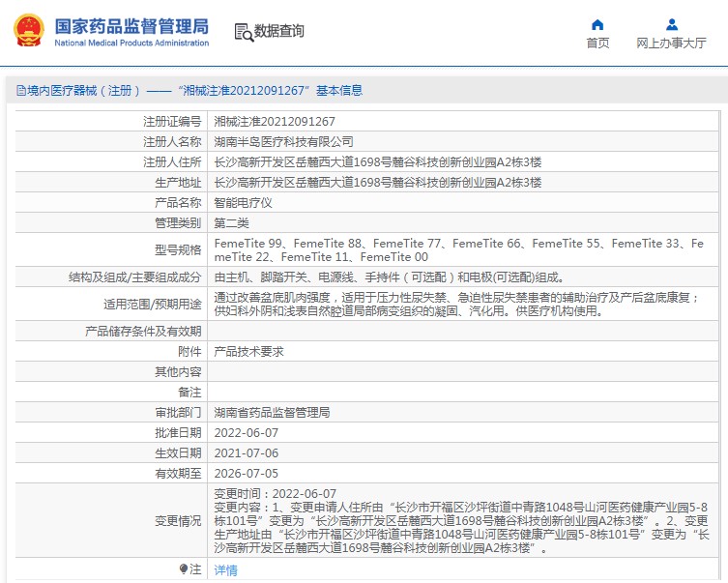
Task: Click the 首页 home icon
Action: point(597,24)
